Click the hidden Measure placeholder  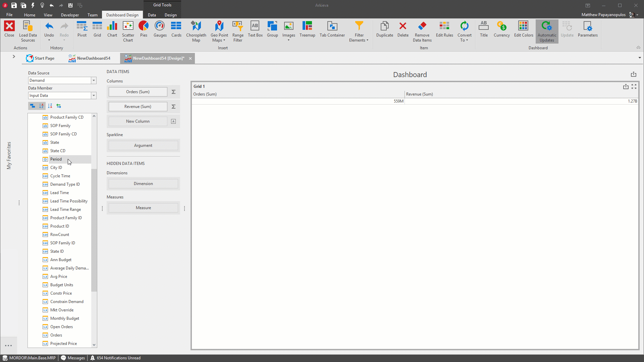click(143, 208)
